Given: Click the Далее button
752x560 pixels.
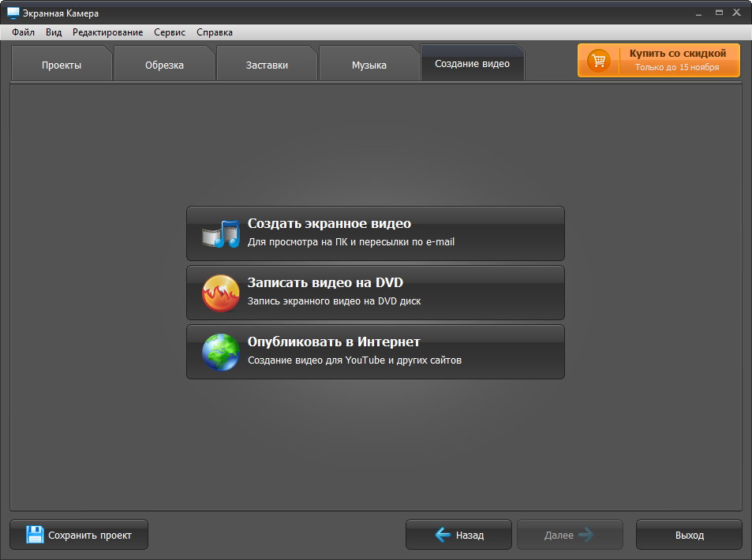Looking at the screenshot, I should point(570,535).
